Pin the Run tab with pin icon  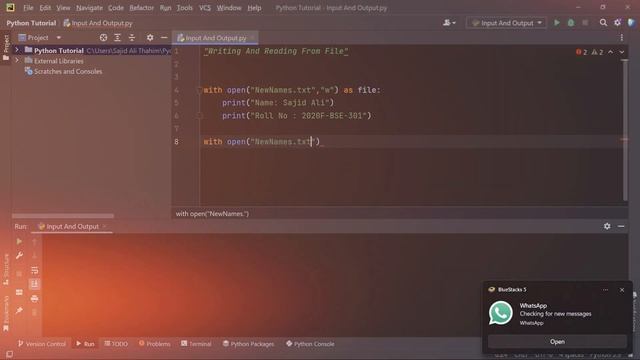click(19, 311)
